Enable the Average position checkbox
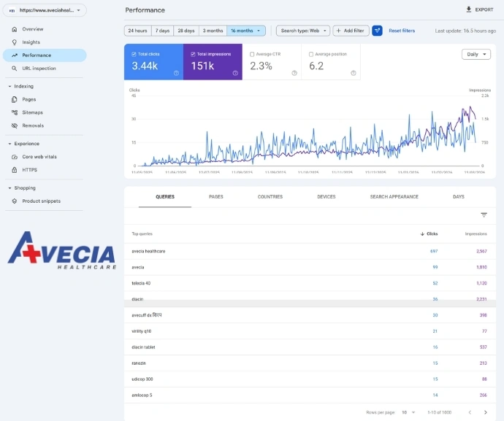 click(311, 54)
